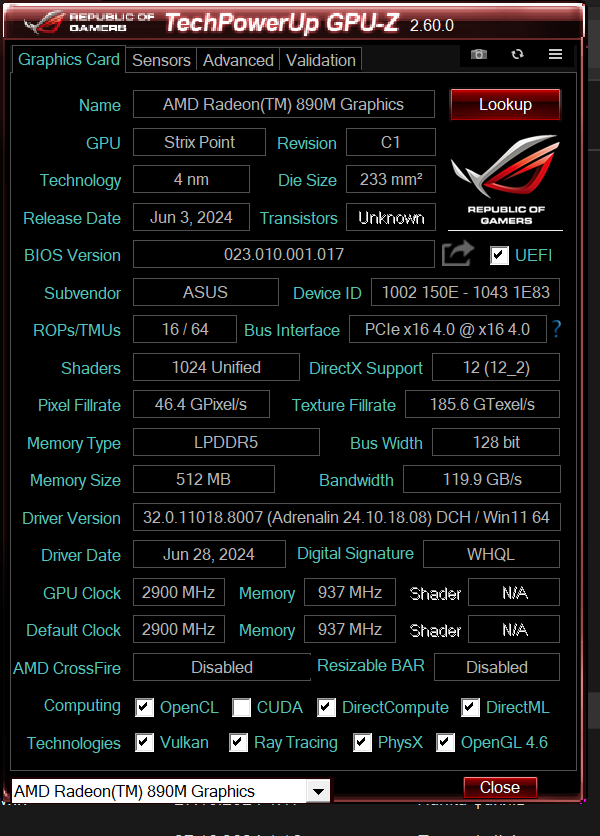Viewport: 600px width, 836px height.
Task: Click the TechPowerUp GPU-Z title text
Action: click(x=282, y=22)
